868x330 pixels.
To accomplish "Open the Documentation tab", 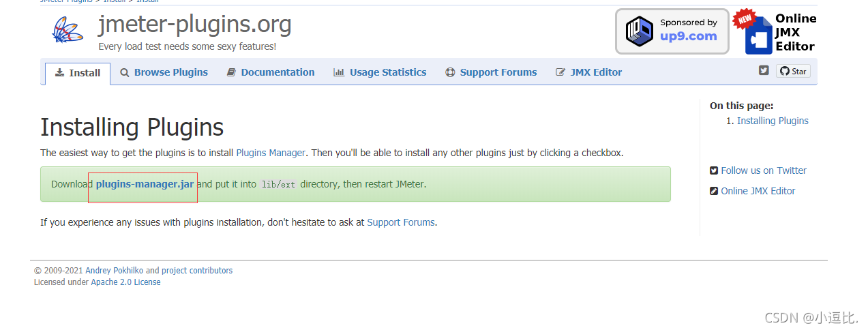I will [271, 72].
